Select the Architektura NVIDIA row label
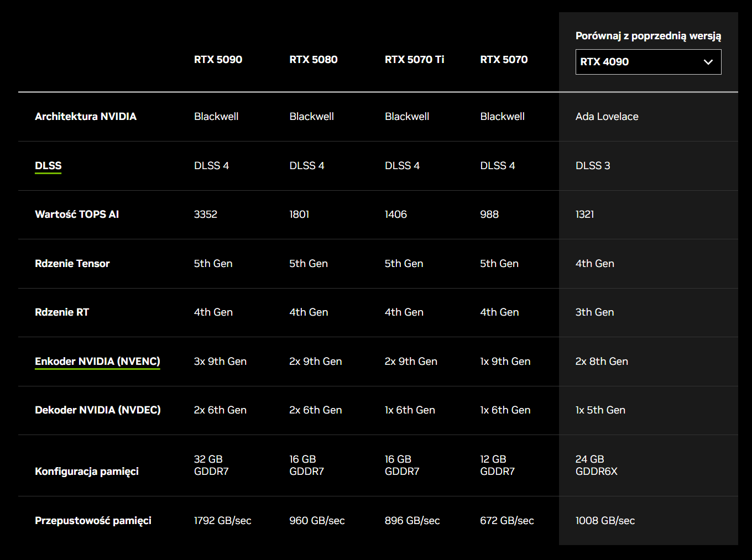Viewport: 752px width, 560px height. tap(86, 117)
